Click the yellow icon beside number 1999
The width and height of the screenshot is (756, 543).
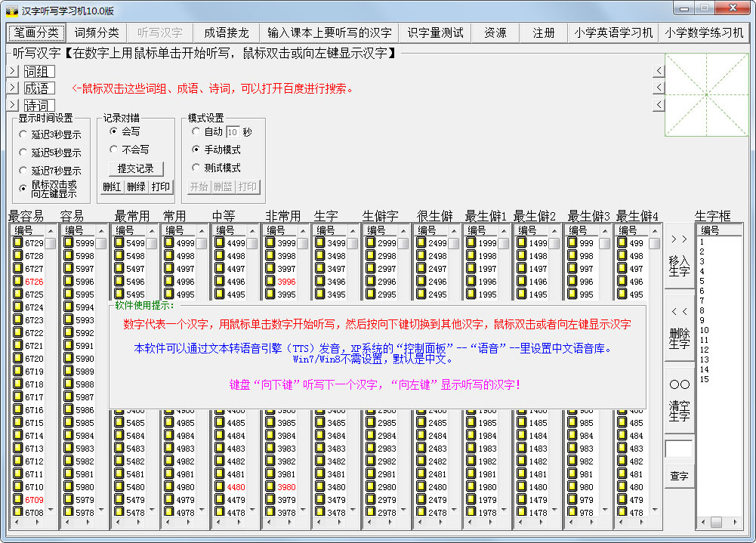471,242
